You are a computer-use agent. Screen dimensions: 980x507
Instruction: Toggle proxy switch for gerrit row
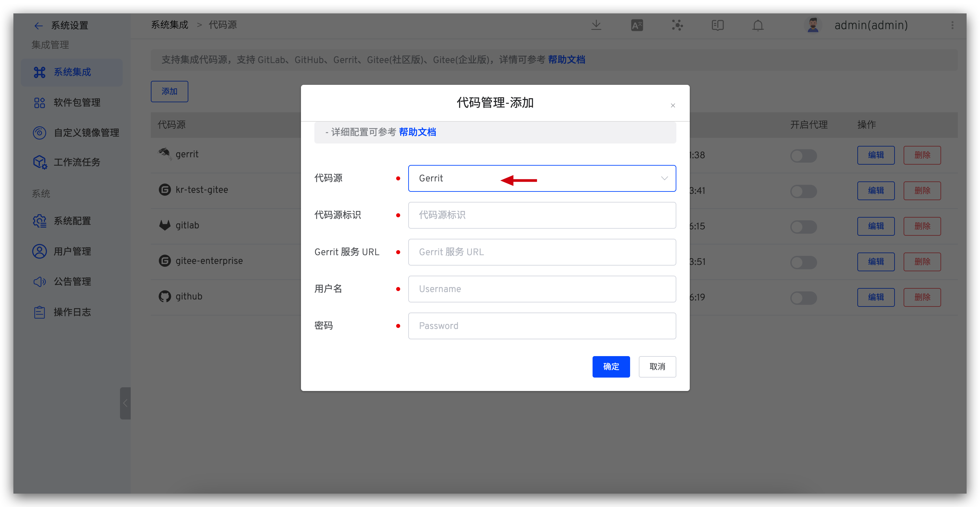tap(803, 155)
